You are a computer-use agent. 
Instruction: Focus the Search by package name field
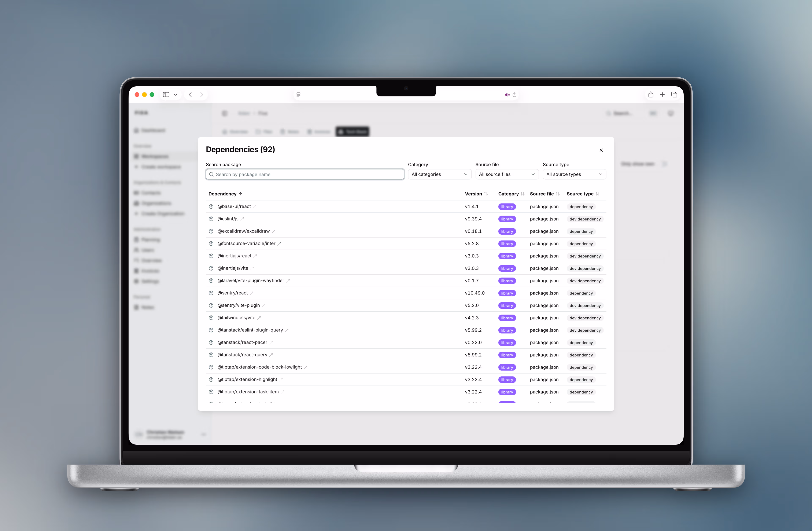305,174
